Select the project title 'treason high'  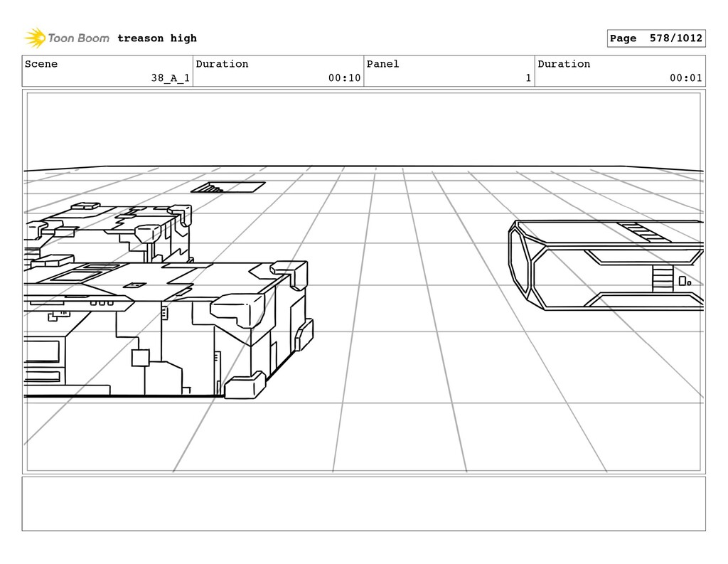157,38
